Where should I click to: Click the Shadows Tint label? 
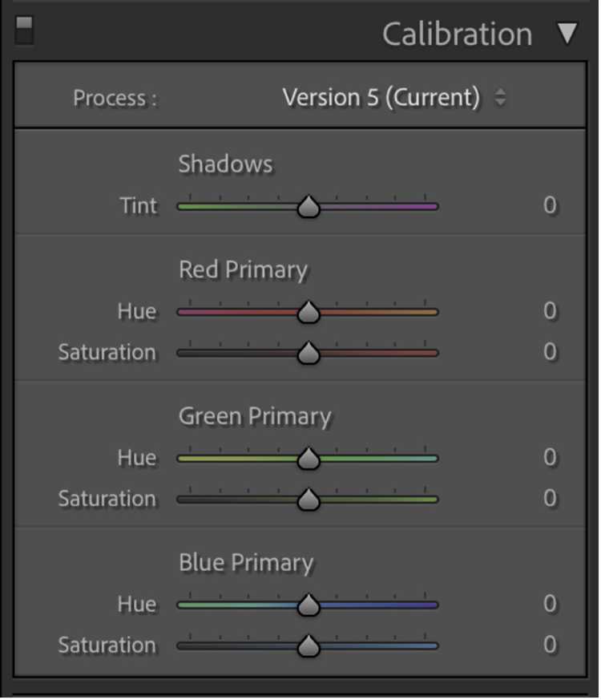(x=139, y=206)
